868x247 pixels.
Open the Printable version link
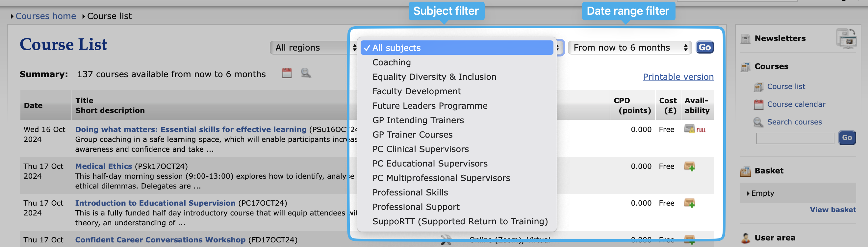click(x=678, y=77)
